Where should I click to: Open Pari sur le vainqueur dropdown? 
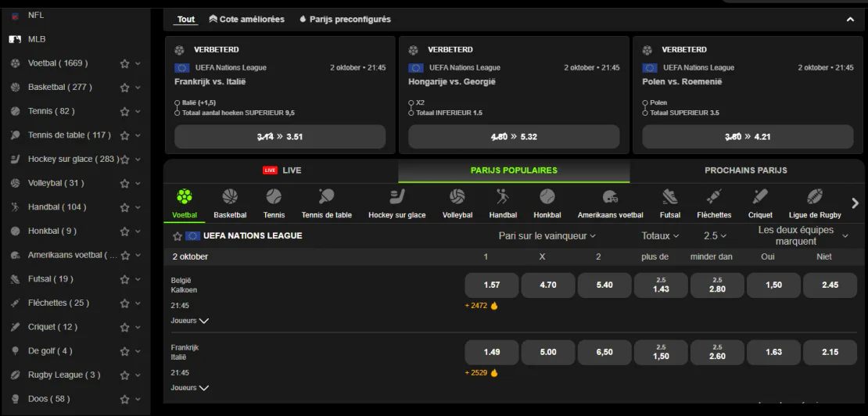[x=547, y=235]
